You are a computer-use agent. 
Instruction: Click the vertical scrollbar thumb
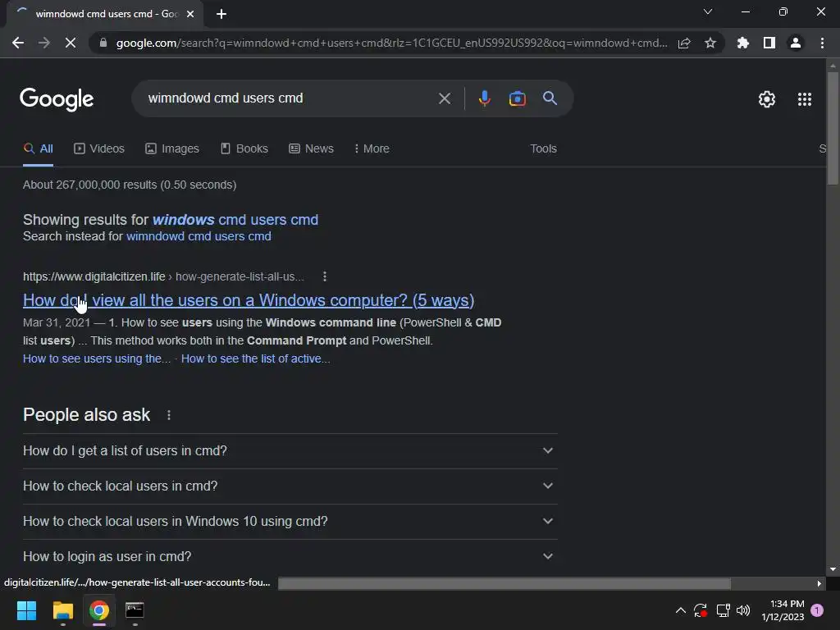pos(833,129)
